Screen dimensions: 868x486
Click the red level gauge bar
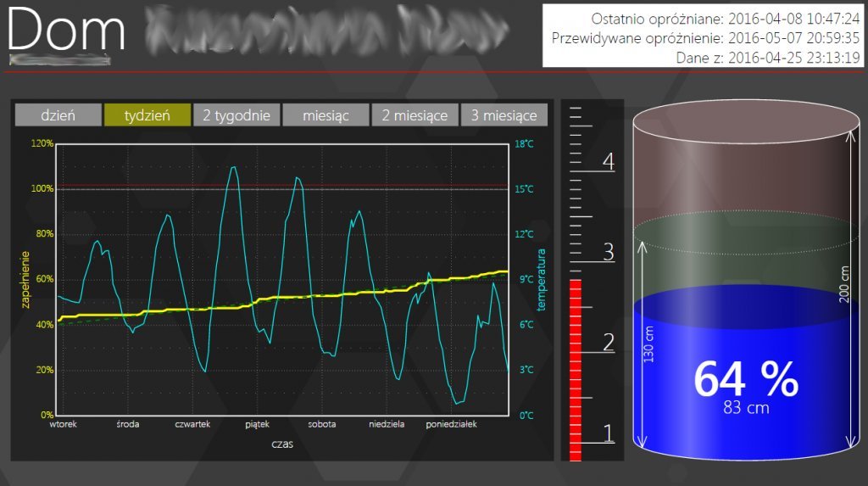(x=576, y=370)
